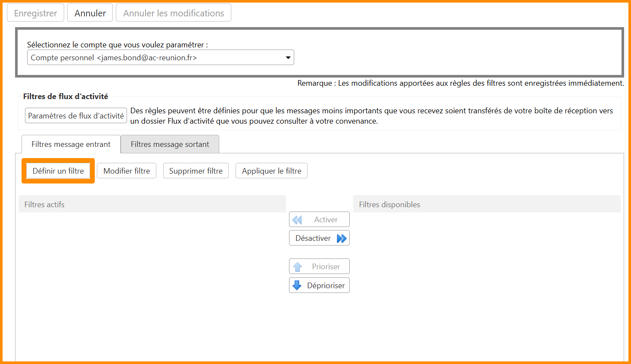Click the Enregistrer button

point(35,13)
